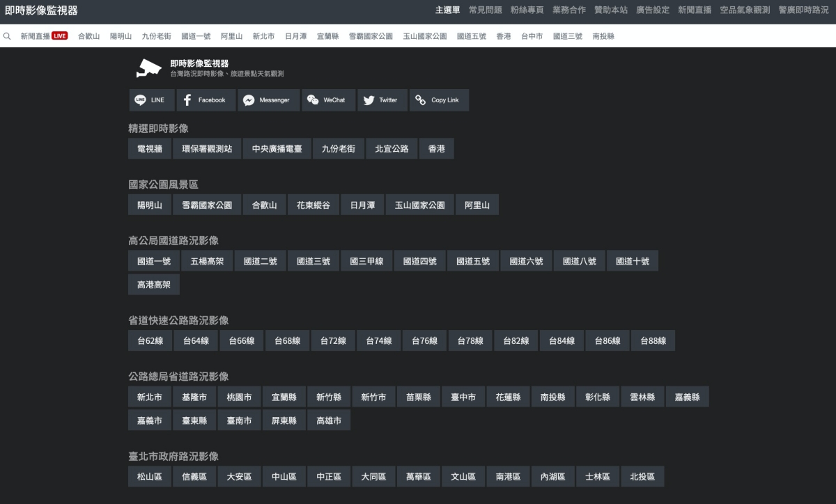The height and width of the screenshot is (504, 836).
Task: Choose the 台62線 expressway button
Action: [x=150, y=341]
